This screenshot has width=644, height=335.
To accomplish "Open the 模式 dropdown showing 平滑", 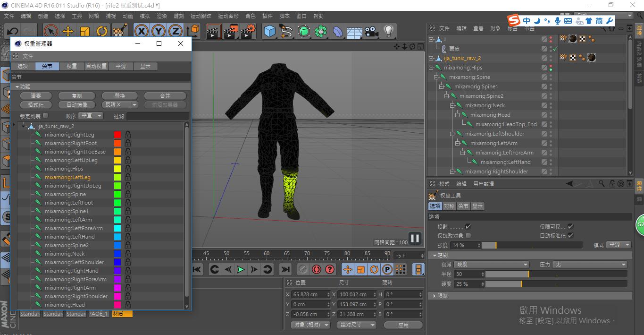I will pyautogui.click(x=619, y=245).
